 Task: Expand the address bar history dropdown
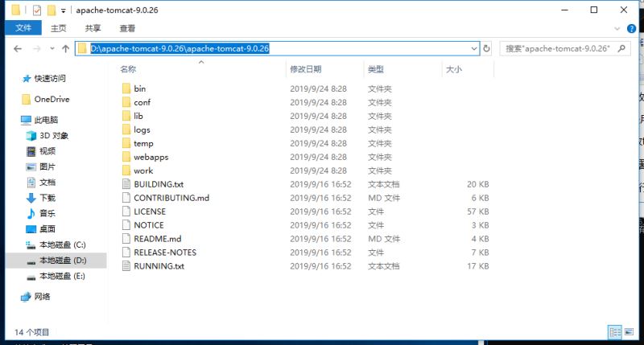474,49
